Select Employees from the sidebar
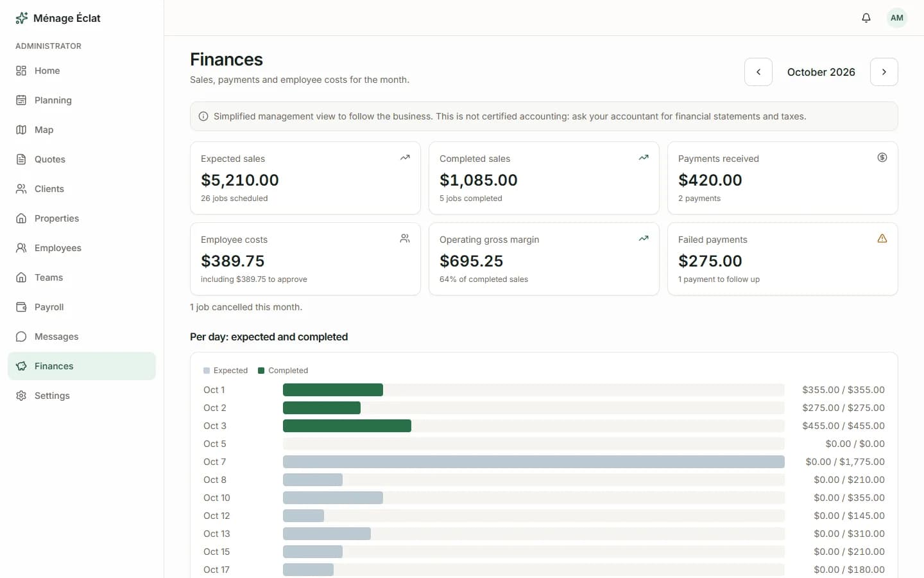The width and height of the screenshot is (924, 578). tap(81, 248)
